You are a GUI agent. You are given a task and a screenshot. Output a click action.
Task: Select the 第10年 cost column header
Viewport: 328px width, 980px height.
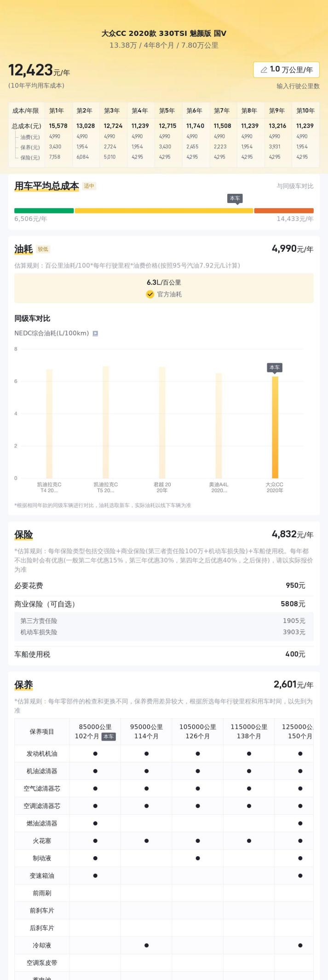coord(305,110)
